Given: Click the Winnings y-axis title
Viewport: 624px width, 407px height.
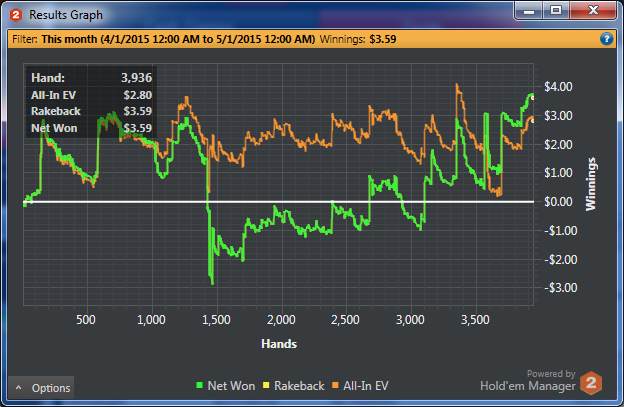Looking at the screenshot, I should 591,184.
